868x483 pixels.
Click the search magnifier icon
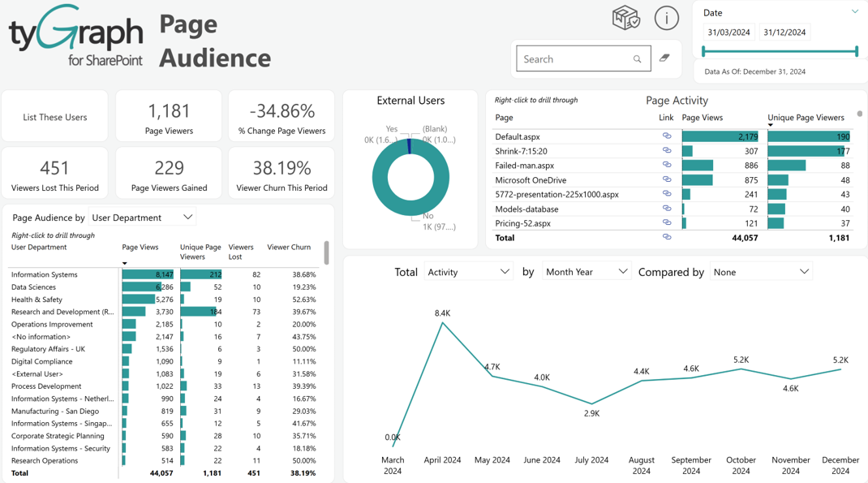(x=637, y=58)
